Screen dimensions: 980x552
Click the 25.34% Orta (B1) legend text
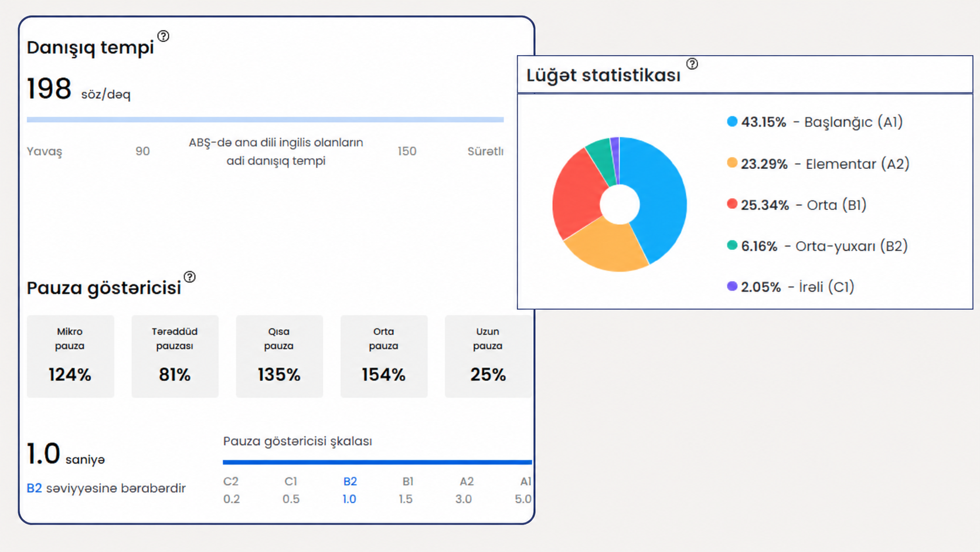[x=804, y=205]
